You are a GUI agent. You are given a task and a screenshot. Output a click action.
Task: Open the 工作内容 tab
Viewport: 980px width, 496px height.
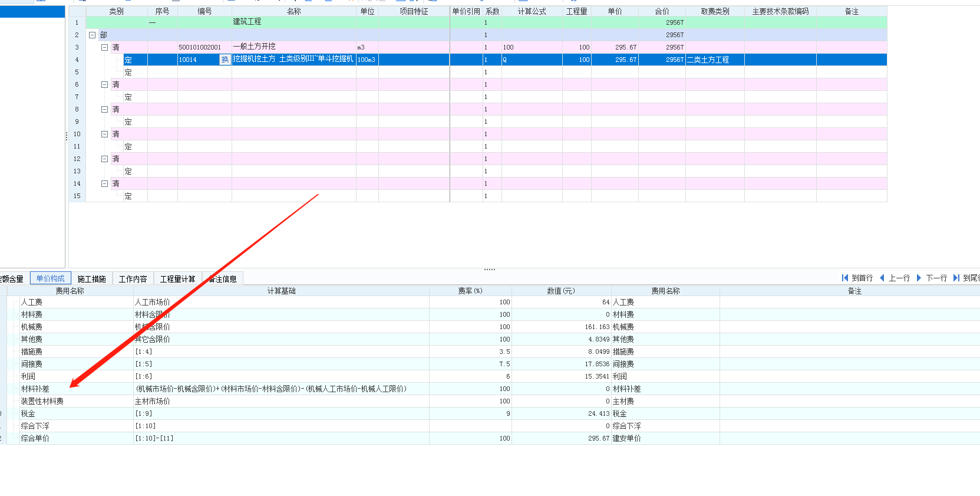point(133,279)
